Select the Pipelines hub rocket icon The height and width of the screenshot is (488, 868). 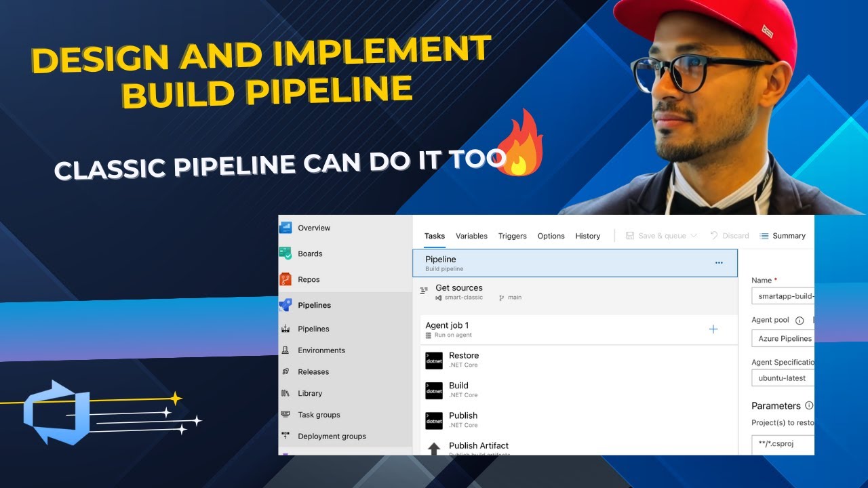pyautogui.click(x=285, y=305)
